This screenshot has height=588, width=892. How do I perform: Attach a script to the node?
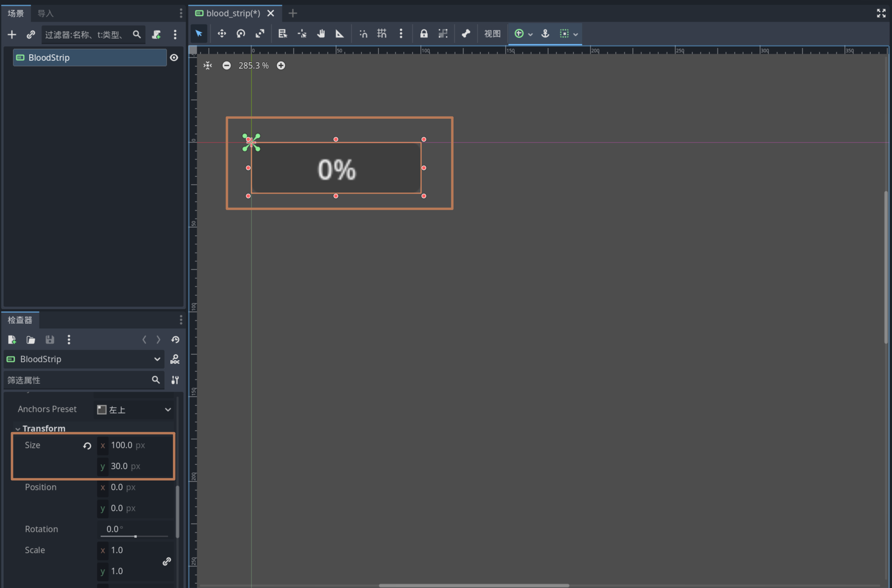point(156,34)
